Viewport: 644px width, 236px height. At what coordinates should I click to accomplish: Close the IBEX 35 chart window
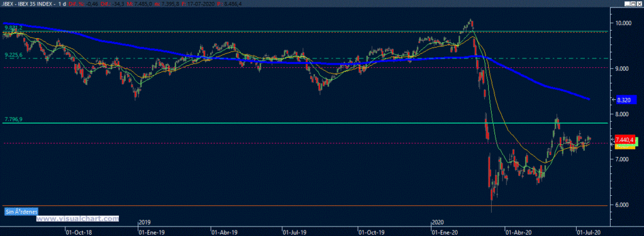click(x=640, y=4)
